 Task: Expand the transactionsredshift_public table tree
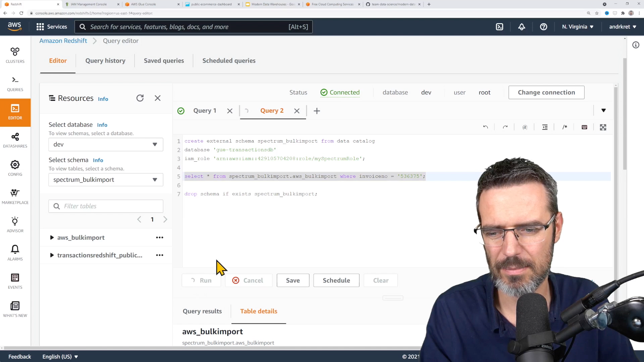(x=52, y=255)
